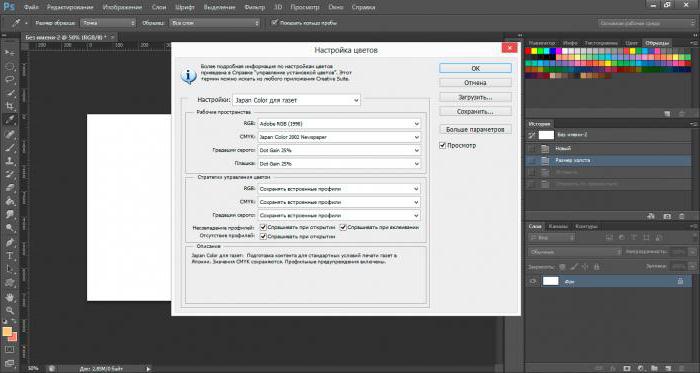Screen dimensions: 700x373
Task: Open the Редактирование menu
Action: pyautogui.click(x=70, y=7)
